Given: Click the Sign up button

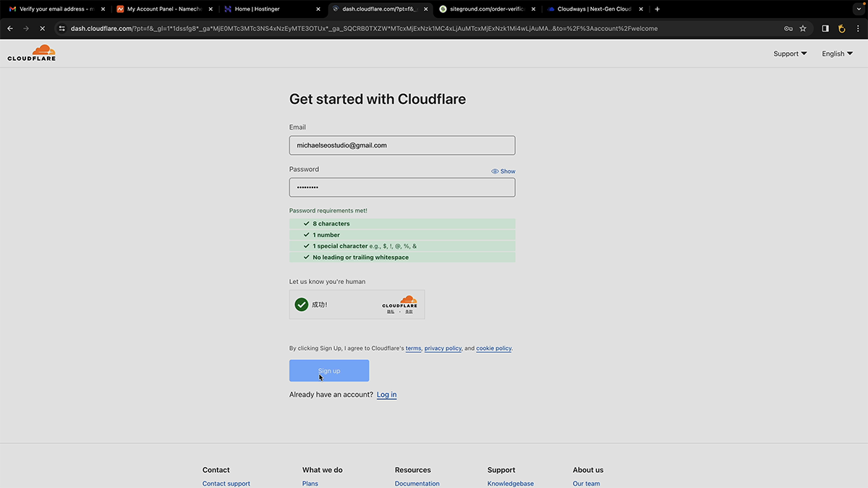Looking at the screenshot, I should (329, 371).
